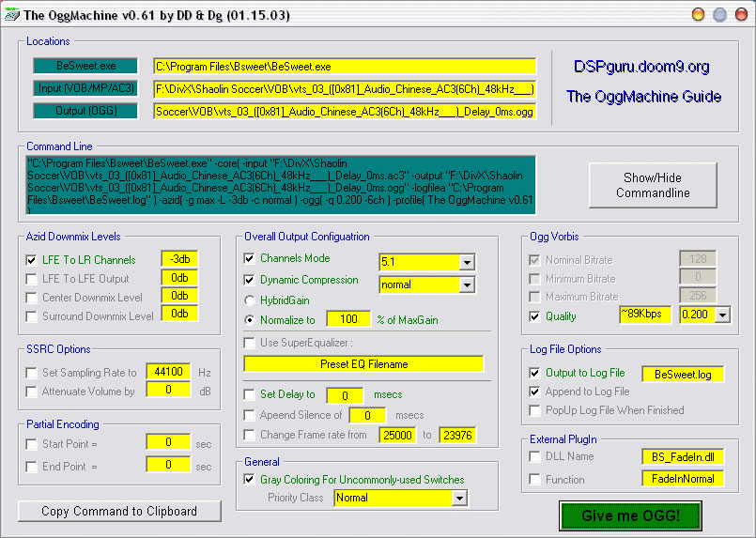The width and height of the screenshot is (756, 538).
Task: Open Dynamic Compression normal dropdown
Action: [466, 284]
